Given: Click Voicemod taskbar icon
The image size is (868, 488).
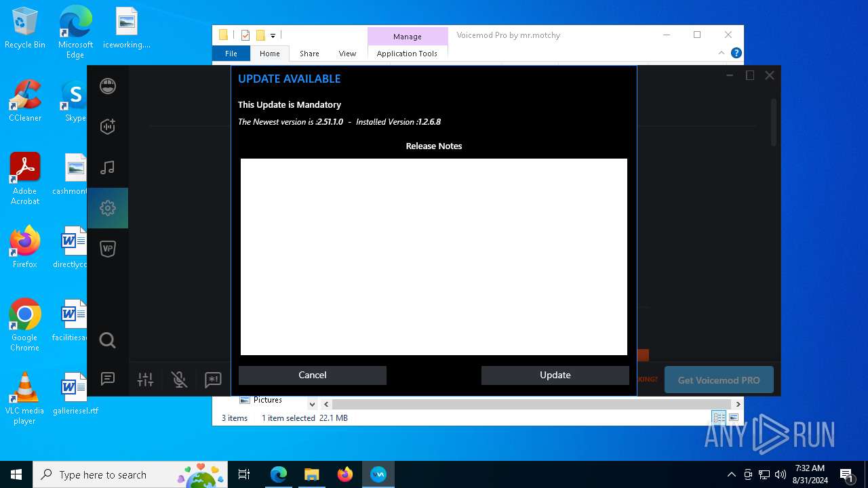Looking at the screenshot, I should [x=378, y=474].
